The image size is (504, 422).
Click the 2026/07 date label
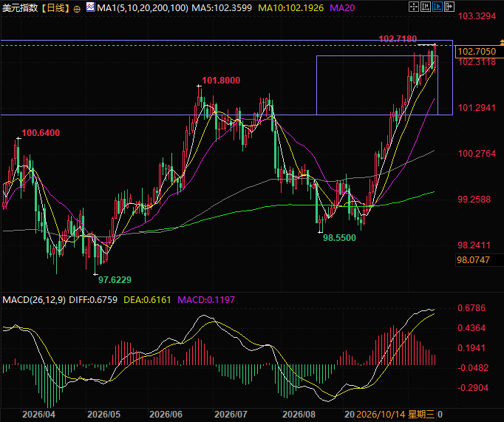pos(231,415)
